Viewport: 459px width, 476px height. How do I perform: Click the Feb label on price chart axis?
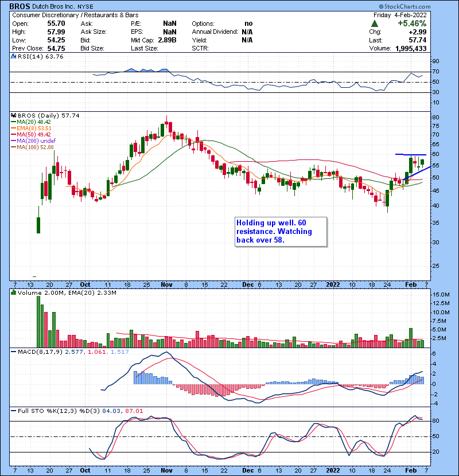(x=411, y=285)
